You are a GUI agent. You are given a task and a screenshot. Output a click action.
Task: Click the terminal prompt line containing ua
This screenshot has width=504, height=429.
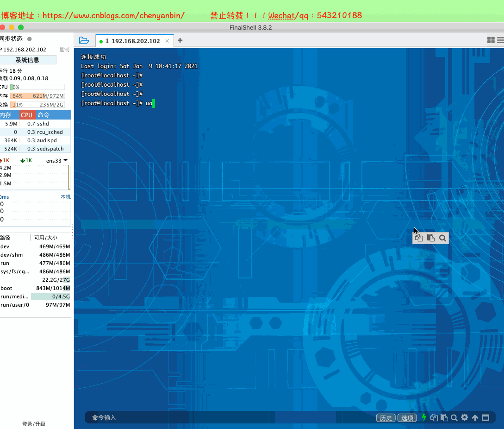(117, 103)
